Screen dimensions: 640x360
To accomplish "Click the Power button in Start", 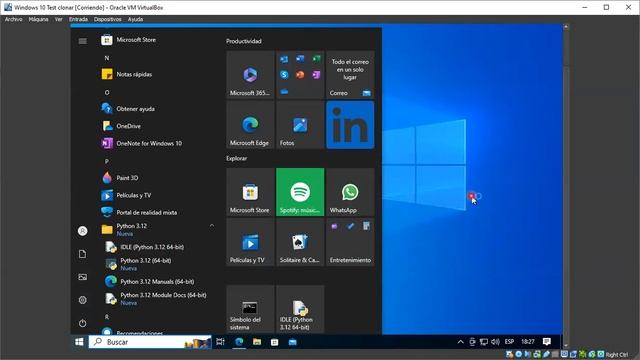I will (82, 323).
